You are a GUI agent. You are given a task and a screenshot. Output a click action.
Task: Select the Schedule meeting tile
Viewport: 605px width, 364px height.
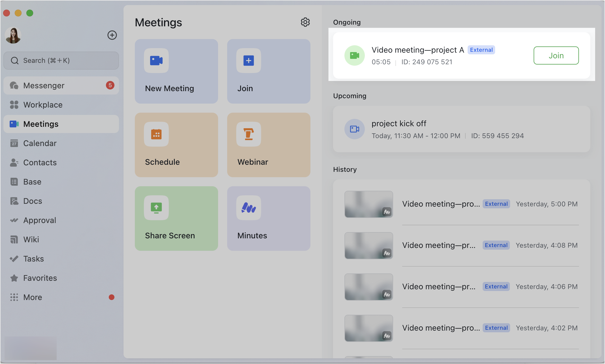176,145
